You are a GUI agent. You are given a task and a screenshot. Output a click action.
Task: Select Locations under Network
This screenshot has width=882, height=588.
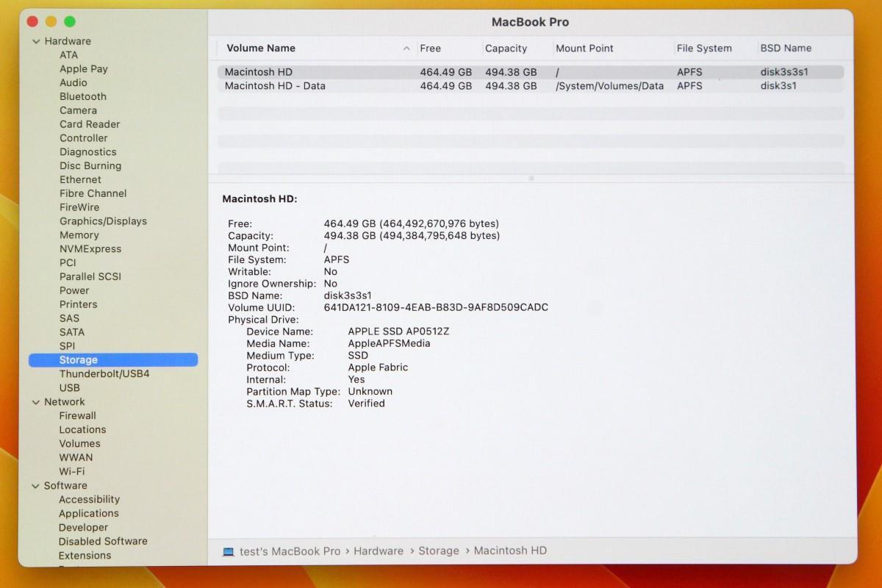click(83, 430)
